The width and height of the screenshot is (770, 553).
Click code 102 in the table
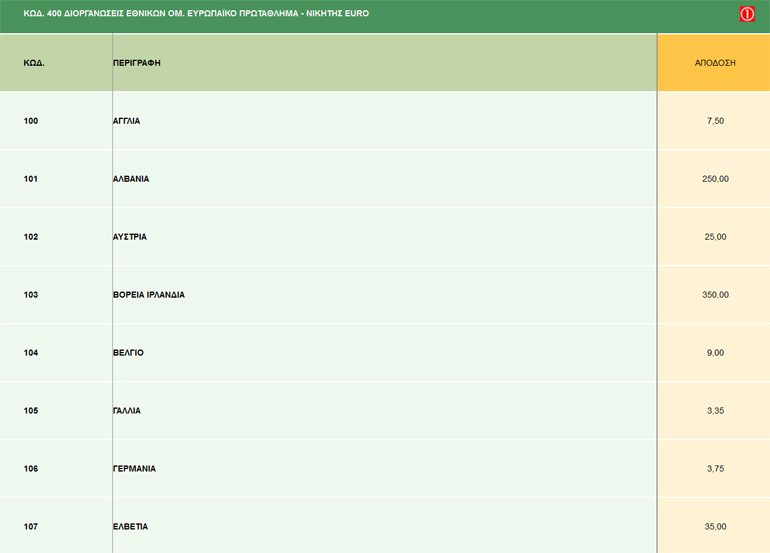(31, 237)
